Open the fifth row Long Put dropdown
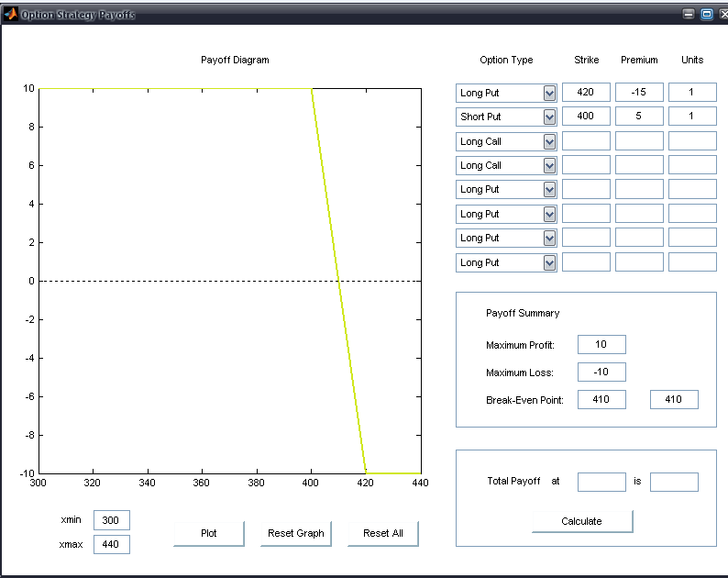This screenshot has height=578, width=728. point(506,189)
